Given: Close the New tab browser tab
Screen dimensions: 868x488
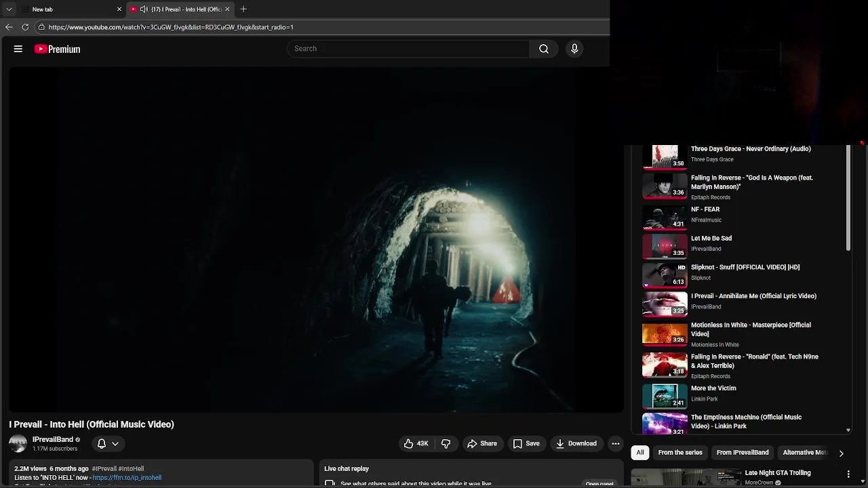Looking at the screenshot, I should click(119, 9).
